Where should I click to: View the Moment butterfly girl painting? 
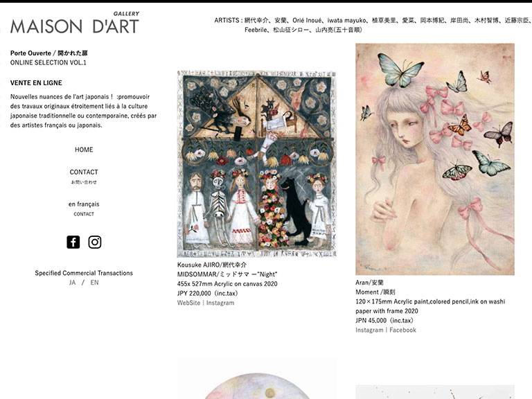[x=435, y=159]
